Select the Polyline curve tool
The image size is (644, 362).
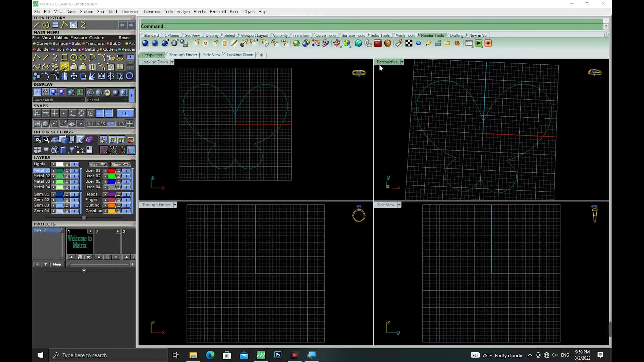(37, 57)
